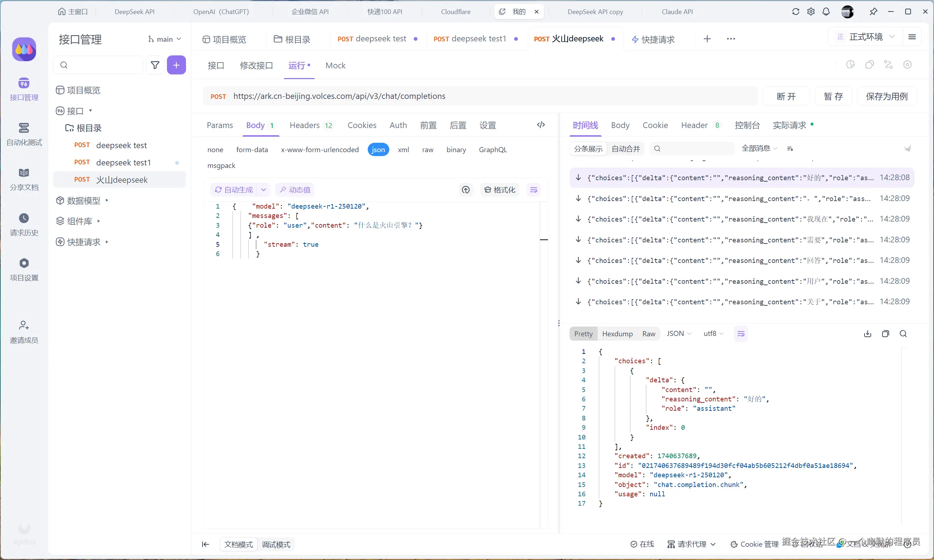Open the 正式环境 environment dropdown
This screenshot has height=560, width=934.
click(x=866, y=37)
